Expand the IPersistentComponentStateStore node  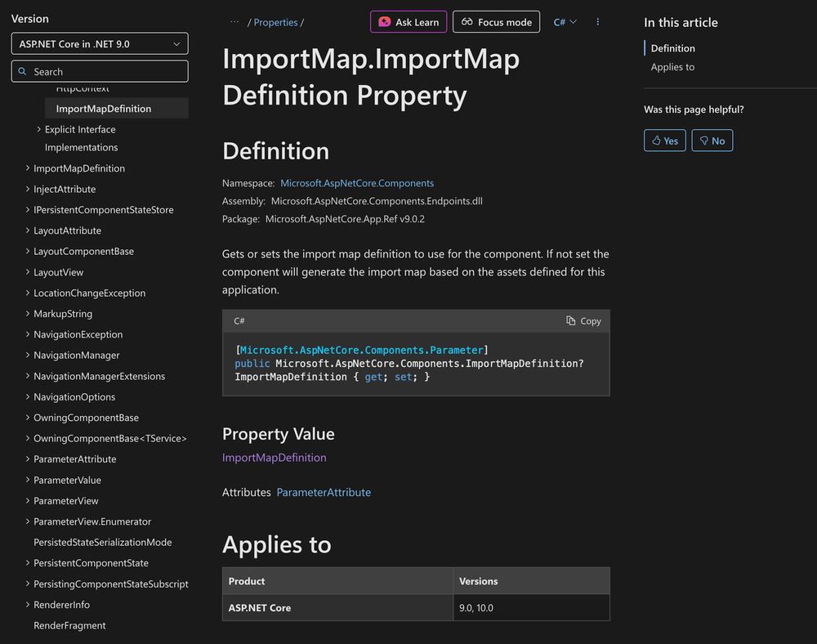tap(28, 209)
